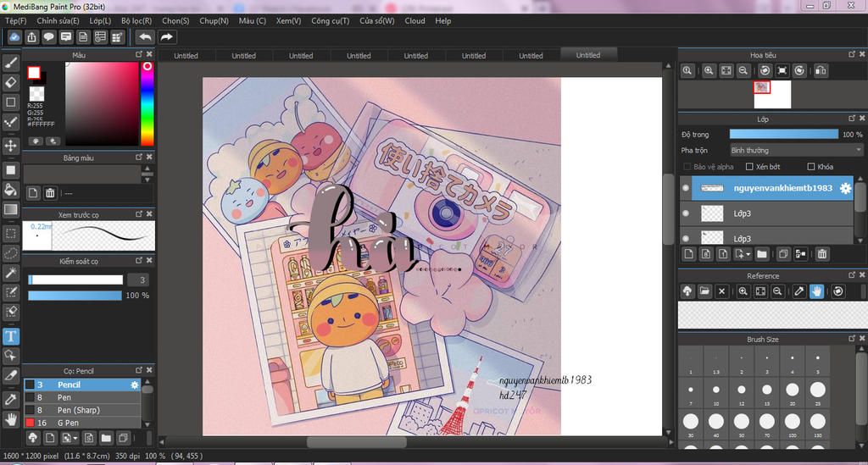
Task: Zoom out on the navigator panel
Action: coord(743,70)
